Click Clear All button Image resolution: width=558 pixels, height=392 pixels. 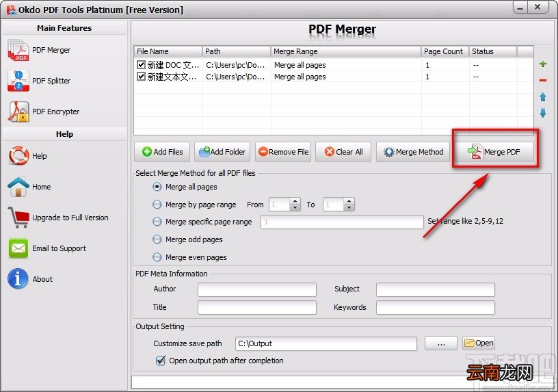point(343,152)
